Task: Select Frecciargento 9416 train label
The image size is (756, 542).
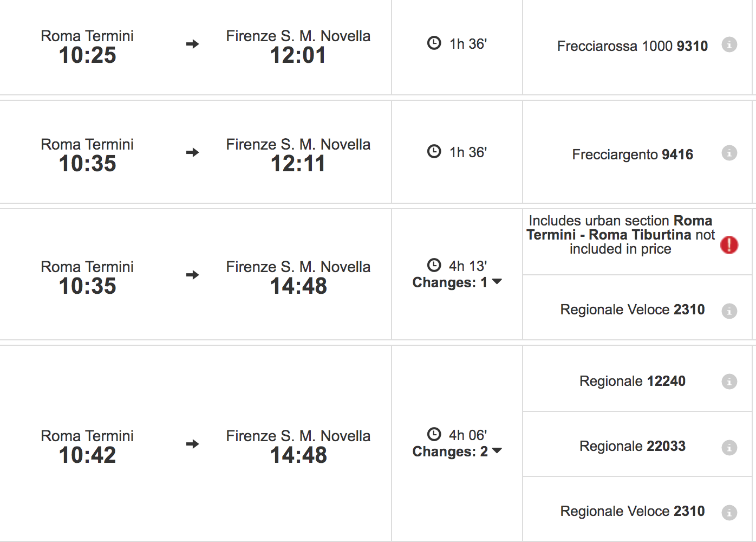Action: point(632,154)
